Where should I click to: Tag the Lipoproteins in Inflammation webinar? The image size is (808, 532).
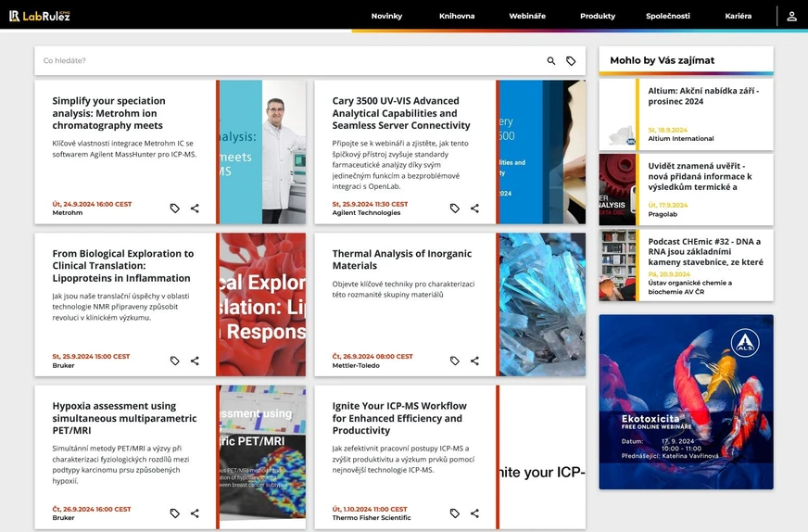pos(175,361)
